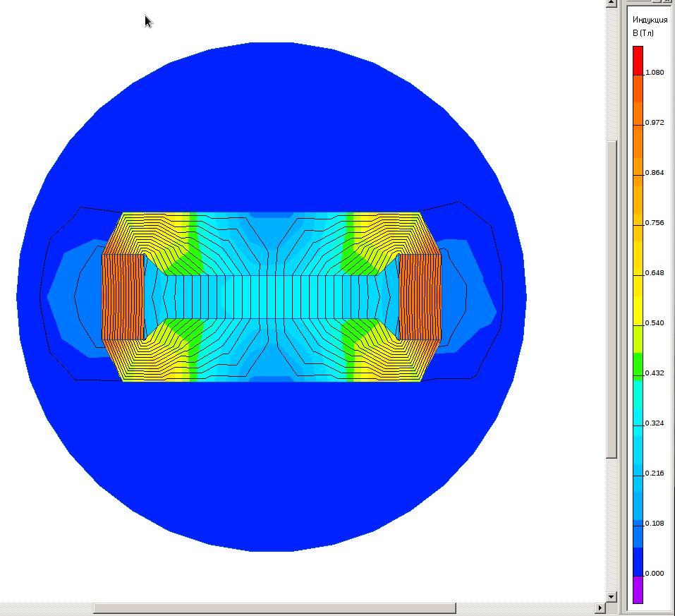The image size is (675, 616).
Task: Click the vertical scrollbar thumb
Action: pyautogui.click(x=612, y=299)
